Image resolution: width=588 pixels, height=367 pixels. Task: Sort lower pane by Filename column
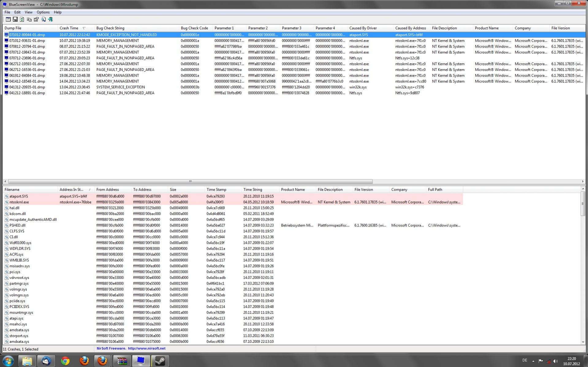click(x=30, y=190)
